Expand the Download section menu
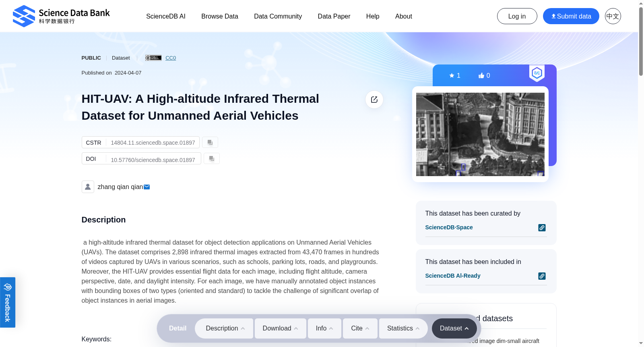 (x=281, y=328)
